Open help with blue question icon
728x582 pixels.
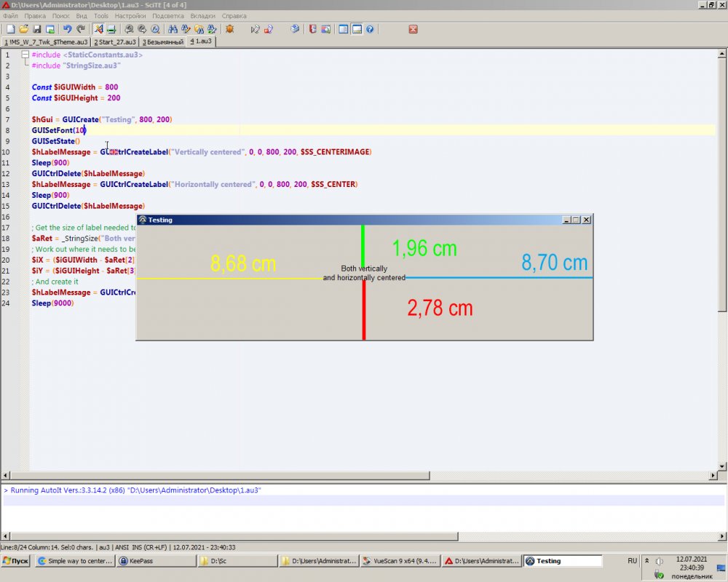click(370, 29)
